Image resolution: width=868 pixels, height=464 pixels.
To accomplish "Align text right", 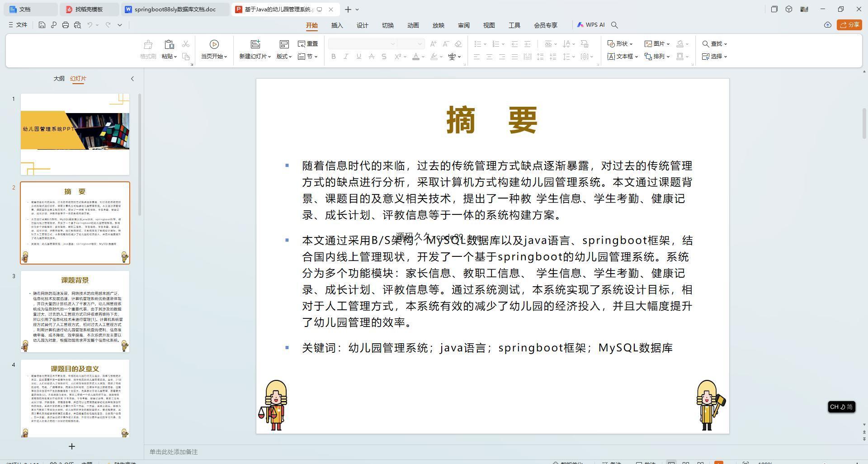I will (502, 57).
